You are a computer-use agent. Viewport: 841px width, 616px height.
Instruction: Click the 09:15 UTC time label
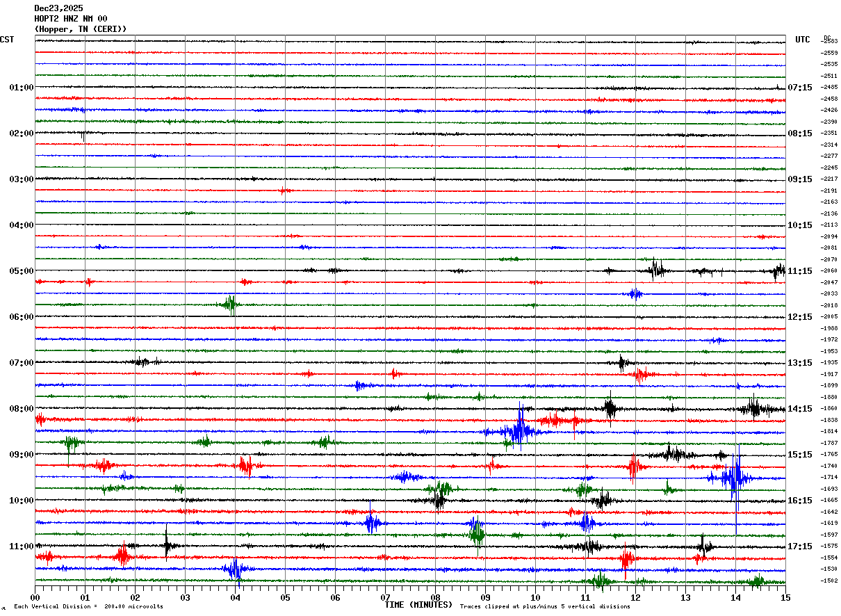(800, 179)
